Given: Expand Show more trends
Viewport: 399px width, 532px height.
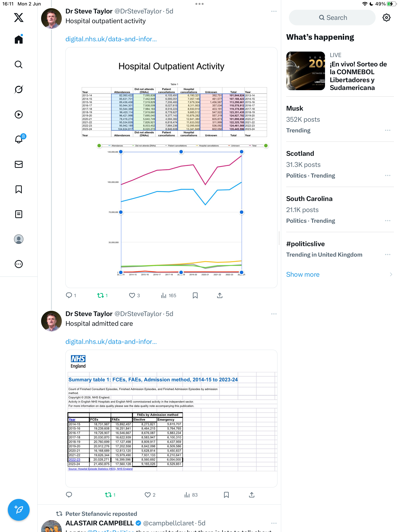Looking at the screenshot, I should [339, 274].
